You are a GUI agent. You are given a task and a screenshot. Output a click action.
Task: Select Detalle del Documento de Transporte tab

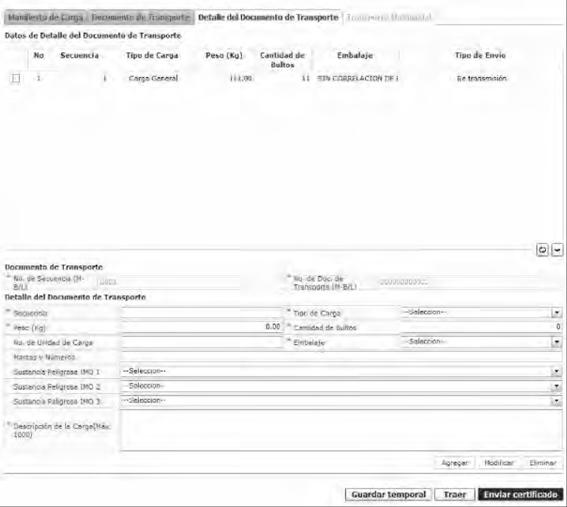click(268, 17)
